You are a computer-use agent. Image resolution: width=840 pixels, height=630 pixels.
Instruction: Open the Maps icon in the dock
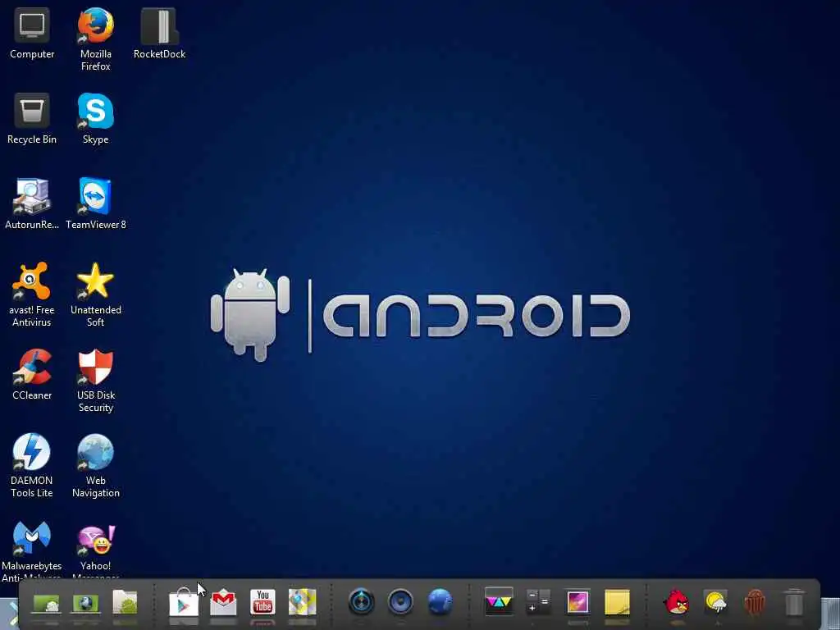pos(302,602)
